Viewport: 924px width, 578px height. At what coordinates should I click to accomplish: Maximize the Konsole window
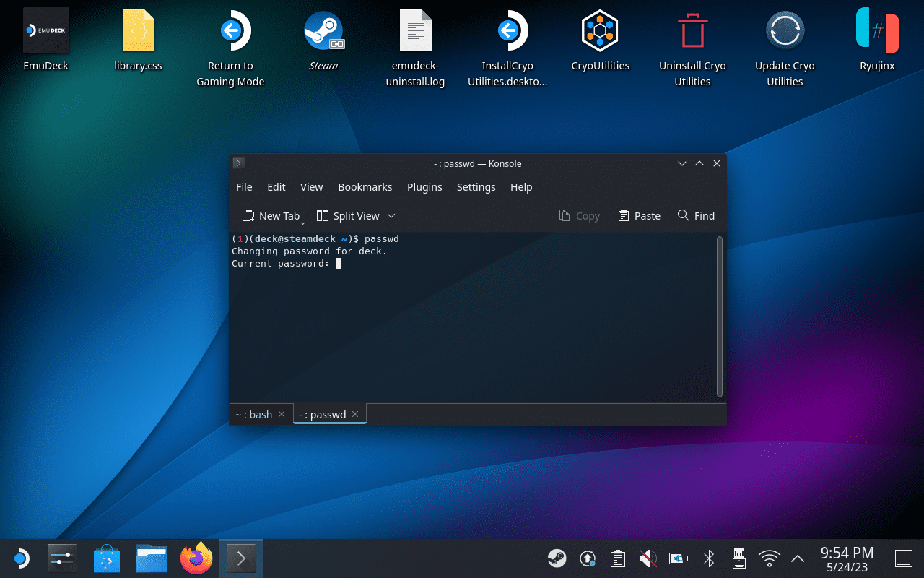tap(699, 163)
